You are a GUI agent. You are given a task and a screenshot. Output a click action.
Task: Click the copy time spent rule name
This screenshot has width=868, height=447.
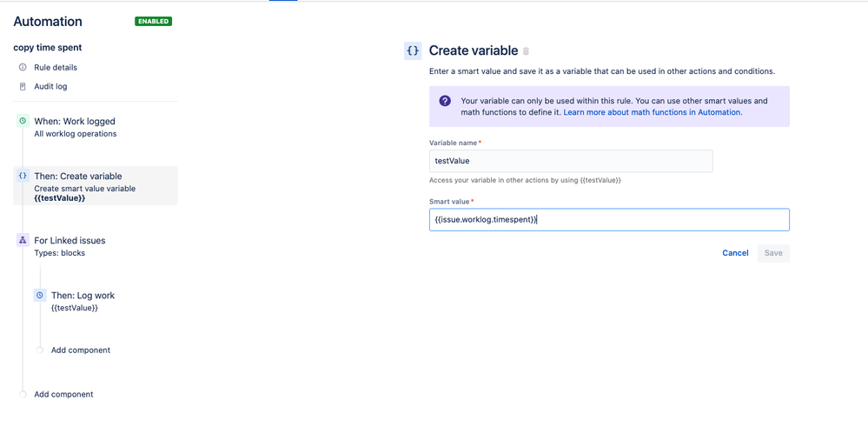pyautogui.click(x=48, y=48)
